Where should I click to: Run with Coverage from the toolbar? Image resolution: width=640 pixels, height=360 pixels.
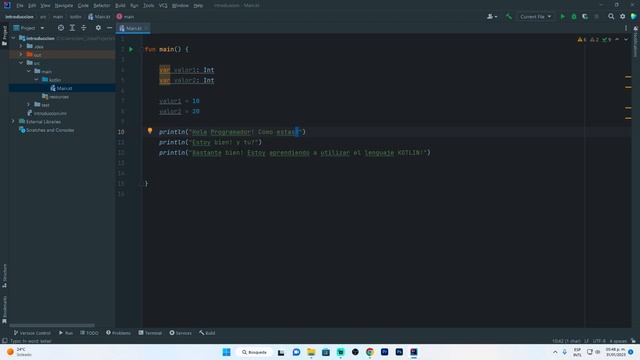tap(585, 17)
